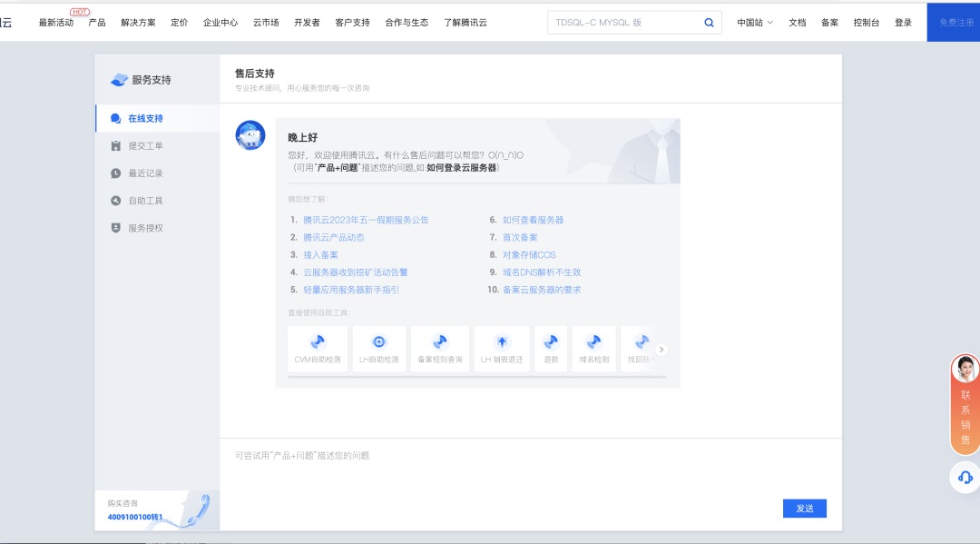Viewport: 980px width, 544px height.
Task: Open the 客户支持 menu
Action: point(352,23)
